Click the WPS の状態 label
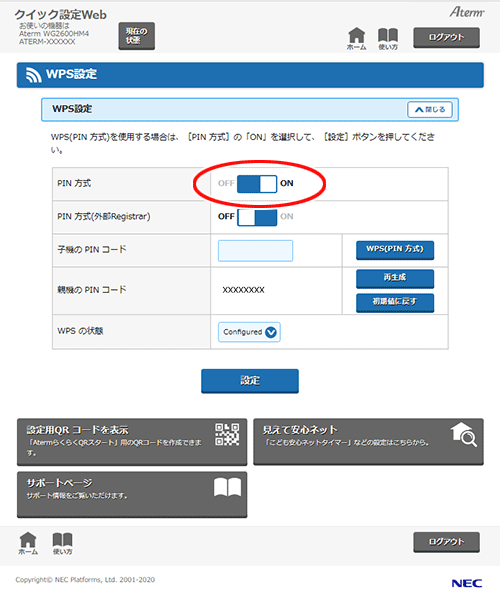 (80, 331)
